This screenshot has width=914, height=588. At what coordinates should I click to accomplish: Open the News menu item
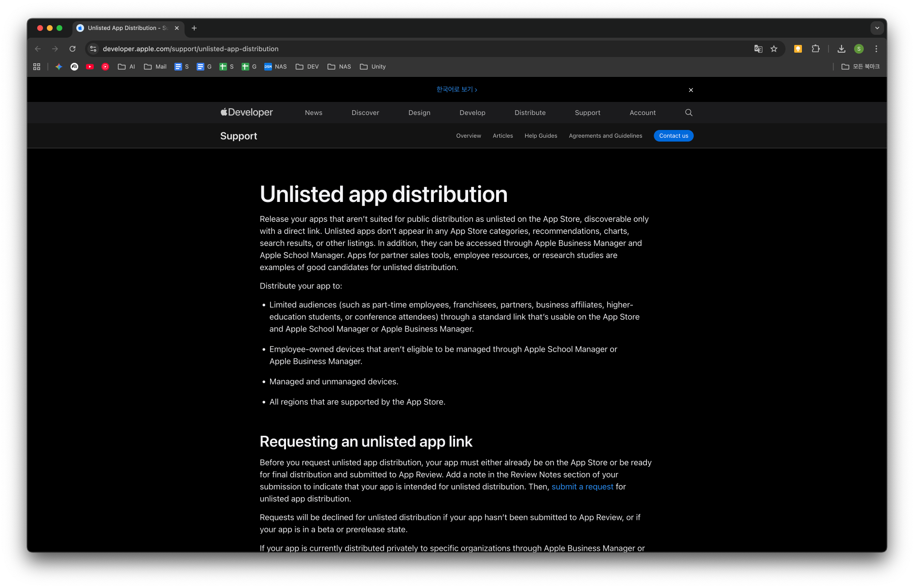(314, 113)
